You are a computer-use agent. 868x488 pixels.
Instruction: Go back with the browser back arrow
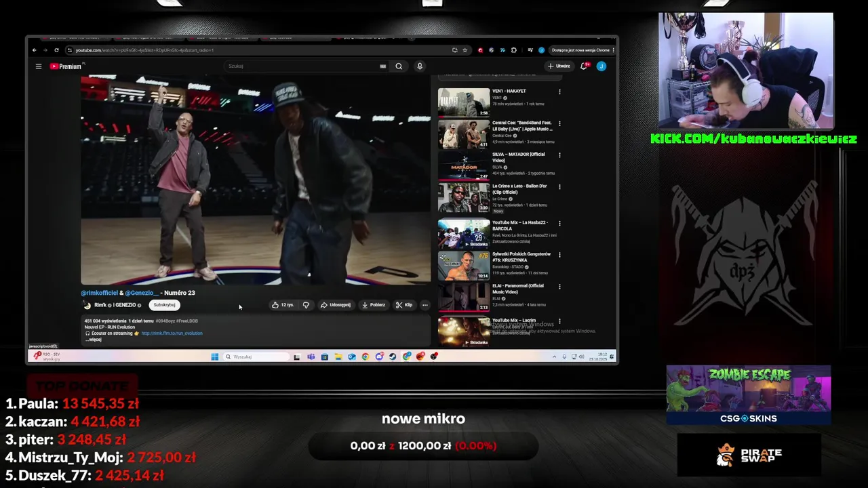pyautogui.click(x=35, y=50)
